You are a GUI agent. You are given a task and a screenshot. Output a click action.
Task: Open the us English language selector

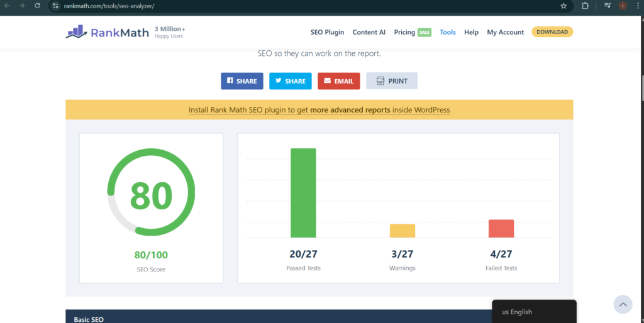534,312
